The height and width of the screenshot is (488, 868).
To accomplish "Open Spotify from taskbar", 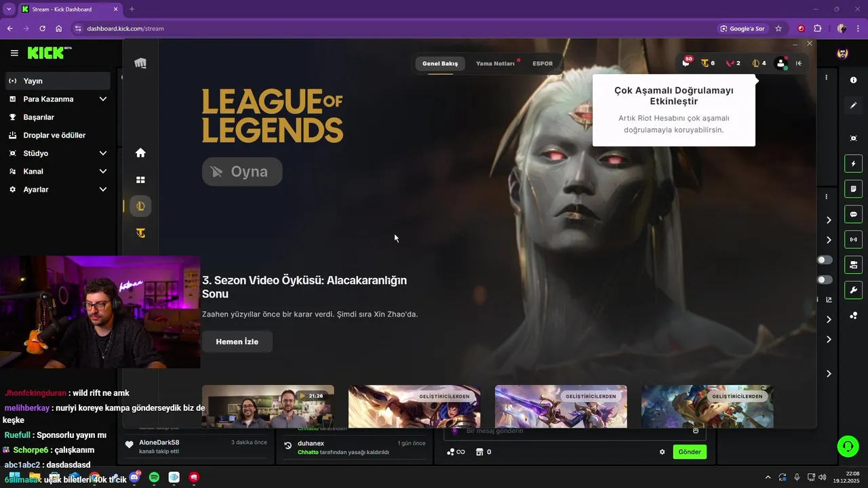I will 154,477.
